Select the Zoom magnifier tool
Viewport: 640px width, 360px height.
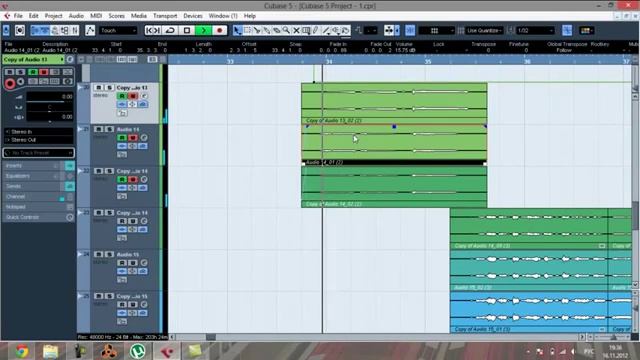[x=286, y=31]
